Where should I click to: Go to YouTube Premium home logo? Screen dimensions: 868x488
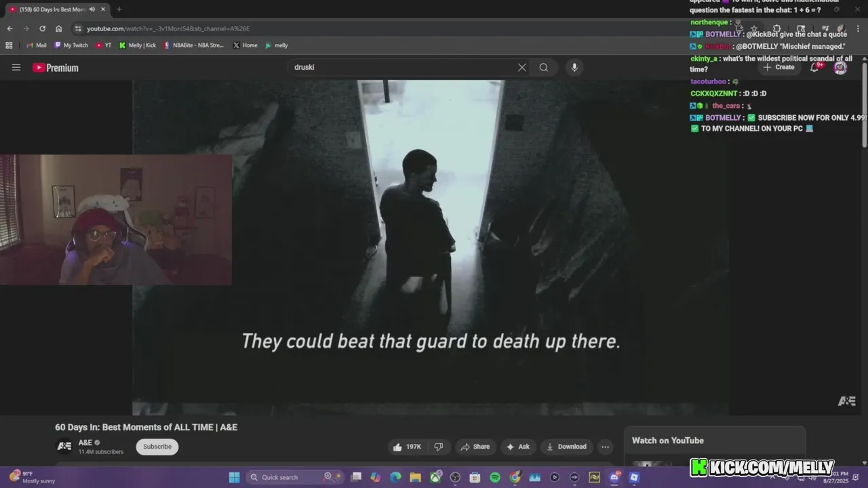coord(56,67)
